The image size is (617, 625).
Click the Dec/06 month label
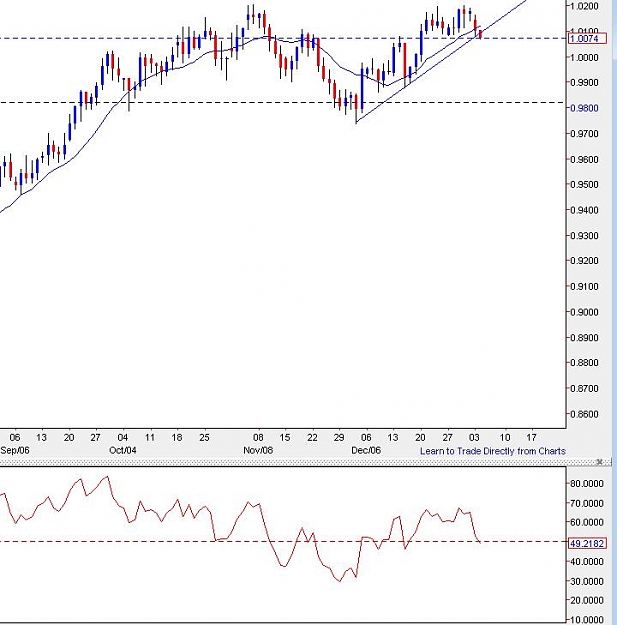[366, 450]
